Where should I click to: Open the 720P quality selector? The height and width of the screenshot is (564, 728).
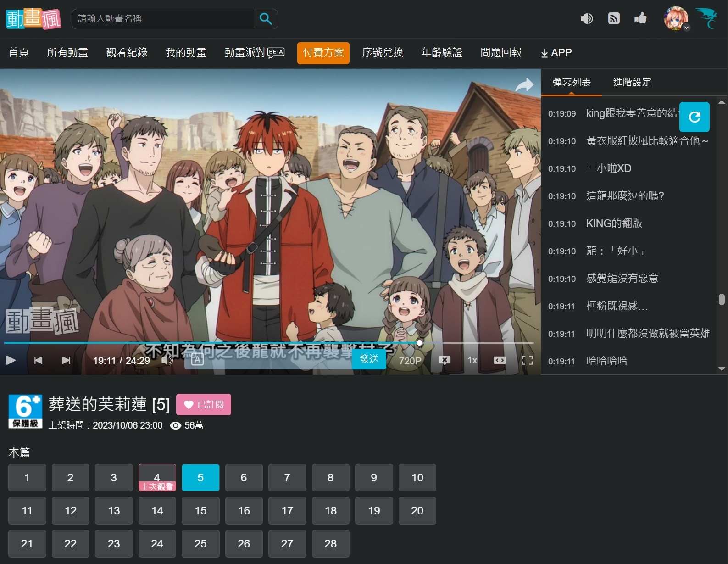(410, 361)
